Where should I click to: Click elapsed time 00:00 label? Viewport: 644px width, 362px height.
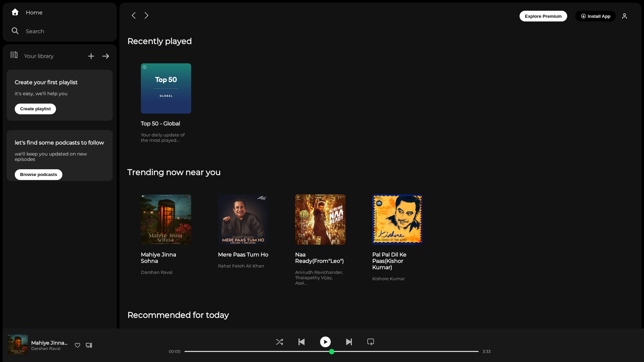[x=174, y=352]
